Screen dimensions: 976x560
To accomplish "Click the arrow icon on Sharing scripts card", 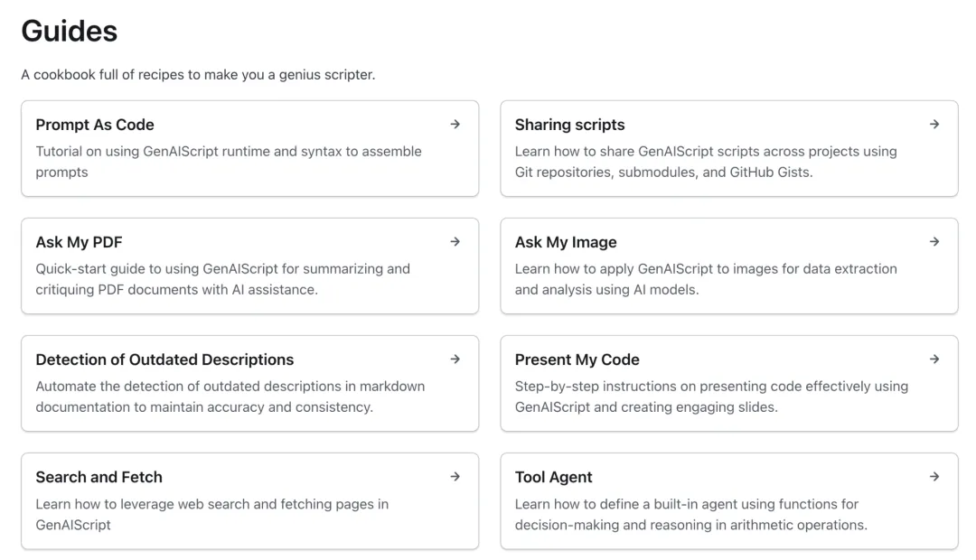I will pyautogui.click(x=934, y=125).
